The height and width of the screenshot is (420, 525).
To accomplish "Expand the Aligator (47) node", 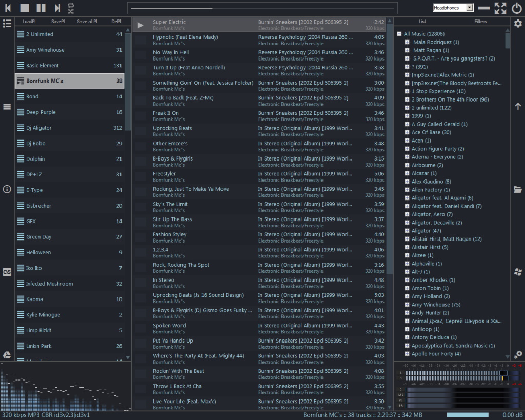I will pyautogui.click(x=407, y=231).
